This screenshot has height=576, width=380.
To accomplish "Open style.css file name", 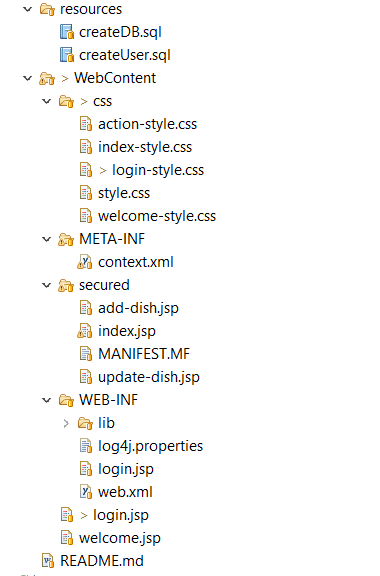I will point(124,193).
